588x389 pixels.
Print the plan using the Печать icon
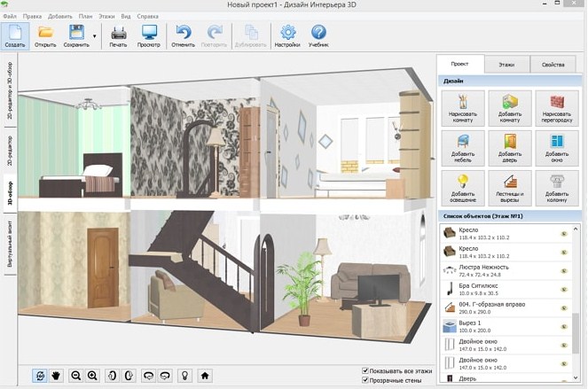click(x=118, y=36)
